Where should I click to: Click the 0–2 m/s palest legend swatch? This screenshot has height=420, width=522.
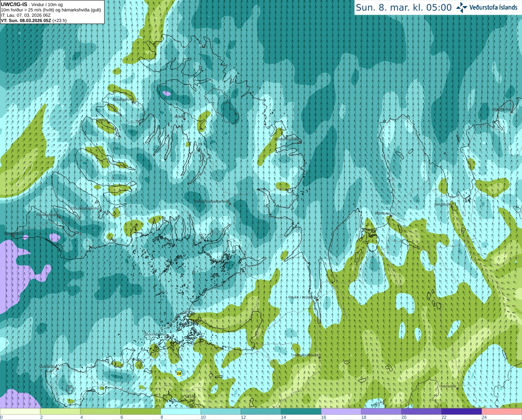[x=20, y=411]
